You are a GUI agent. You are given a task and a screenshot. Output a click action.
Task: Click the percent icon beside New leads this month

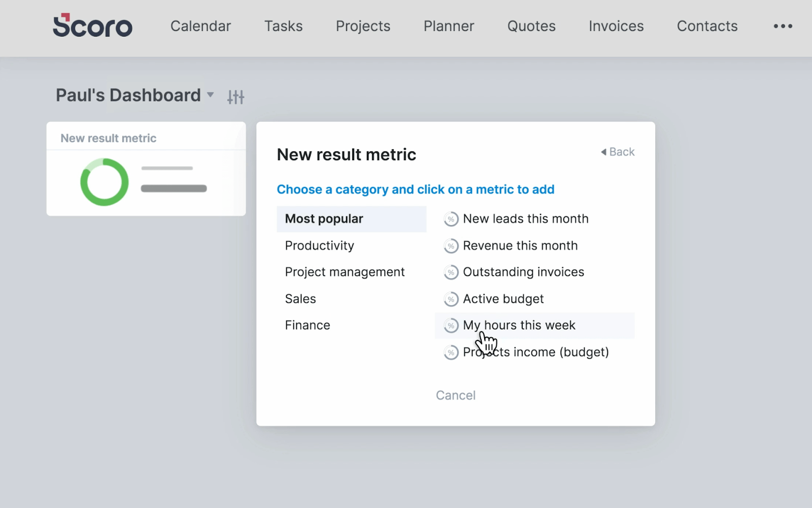[451, 219]
